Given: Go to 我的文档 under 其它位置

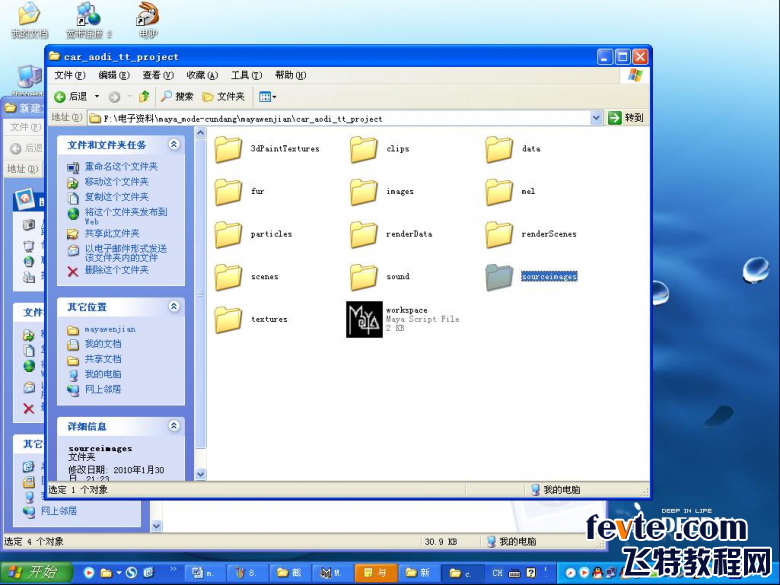Looking at the screenshot, I should (102, 344).
